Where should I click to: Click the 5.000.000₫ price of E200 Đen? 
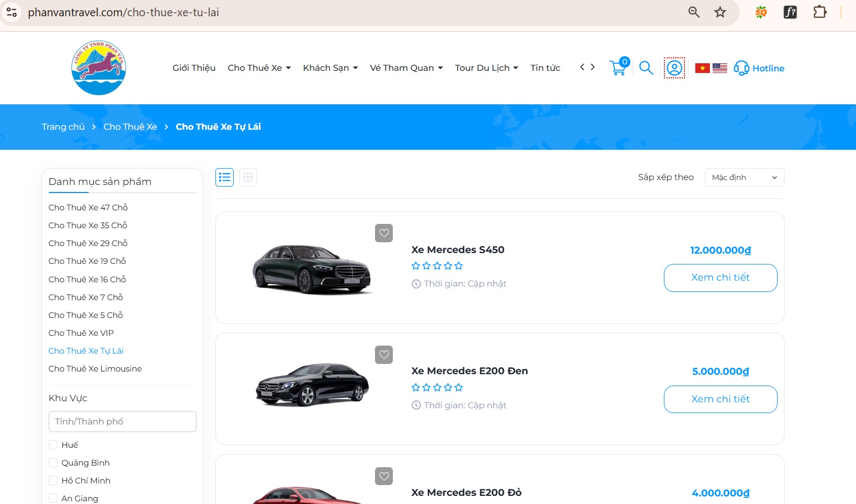point(721,371)
